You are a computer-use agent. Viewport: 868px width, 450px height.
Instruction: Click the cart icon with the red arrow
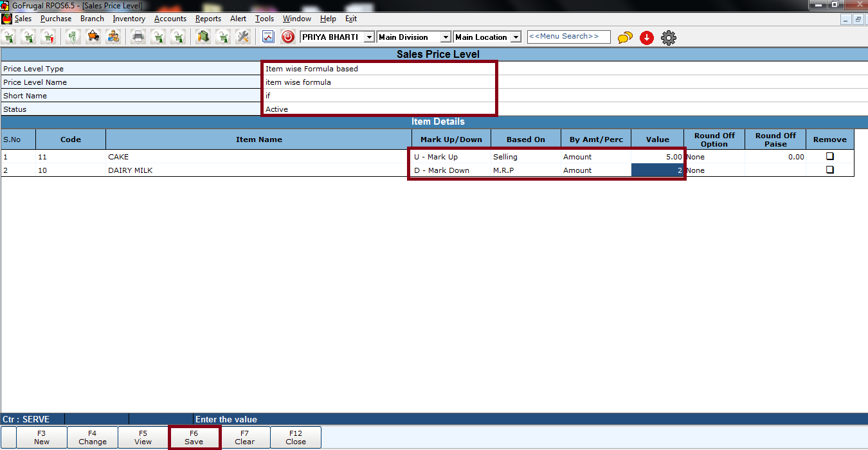point(49,37)
